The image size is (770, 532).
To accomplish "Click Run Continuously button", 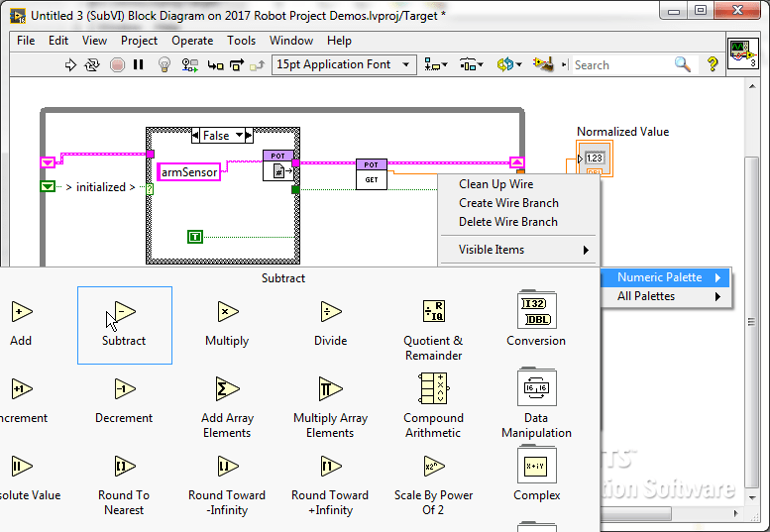I will (x=92, y=64).
